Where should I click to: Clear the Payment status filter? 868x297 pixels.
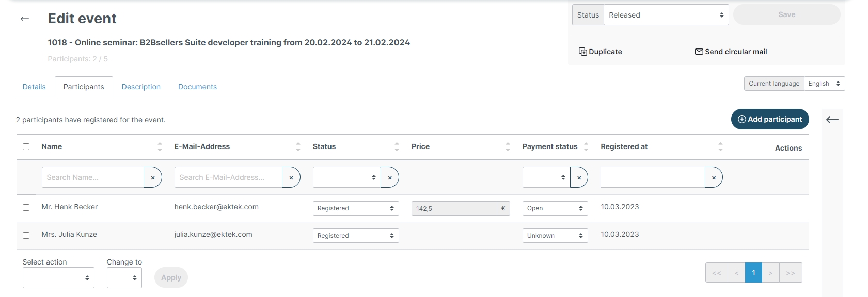(x=579, y=177)
